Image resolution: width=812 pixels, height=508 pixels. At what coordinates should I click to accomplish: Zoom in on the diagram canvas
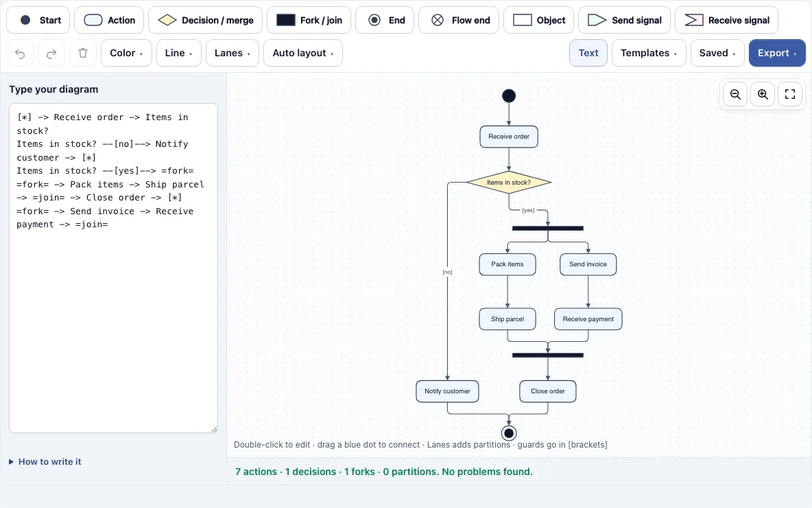click(x=763, y=94)
